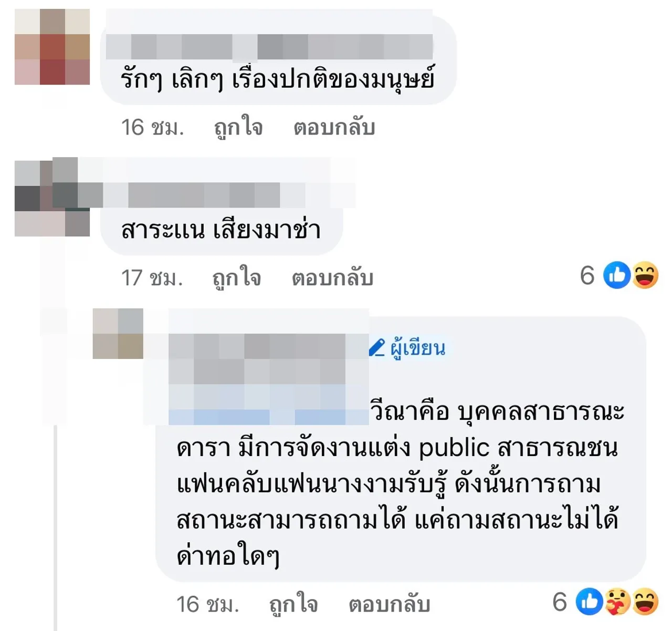Click the 17 ชม. timestamp link
672x631 pixels.
point(152,277)
